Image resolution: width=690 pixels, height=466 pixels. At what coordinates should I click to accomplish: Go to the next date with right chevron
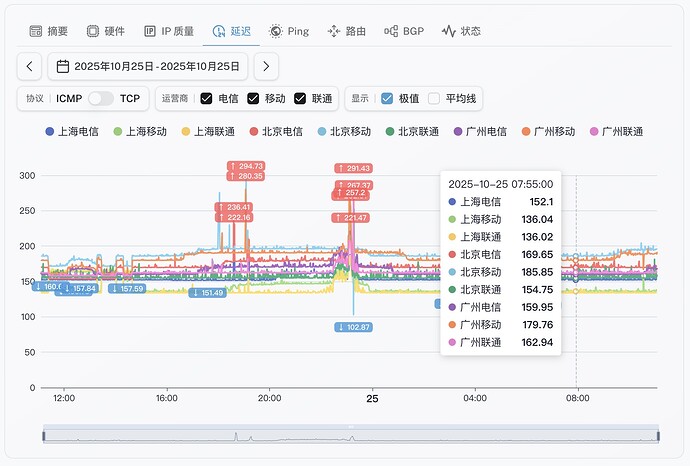click(266, 67)
